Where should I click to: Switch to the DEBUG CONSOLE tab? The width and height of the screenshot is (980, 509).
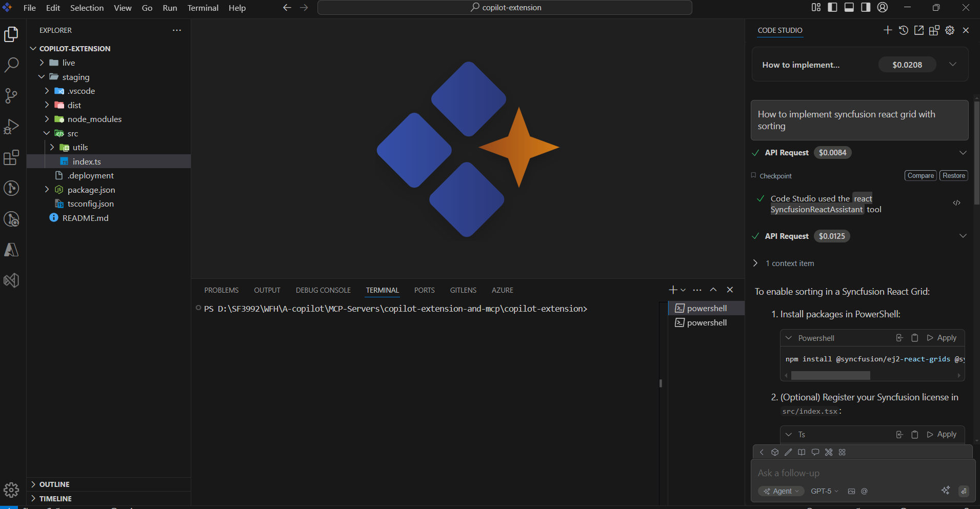click(x=323, y=290)
